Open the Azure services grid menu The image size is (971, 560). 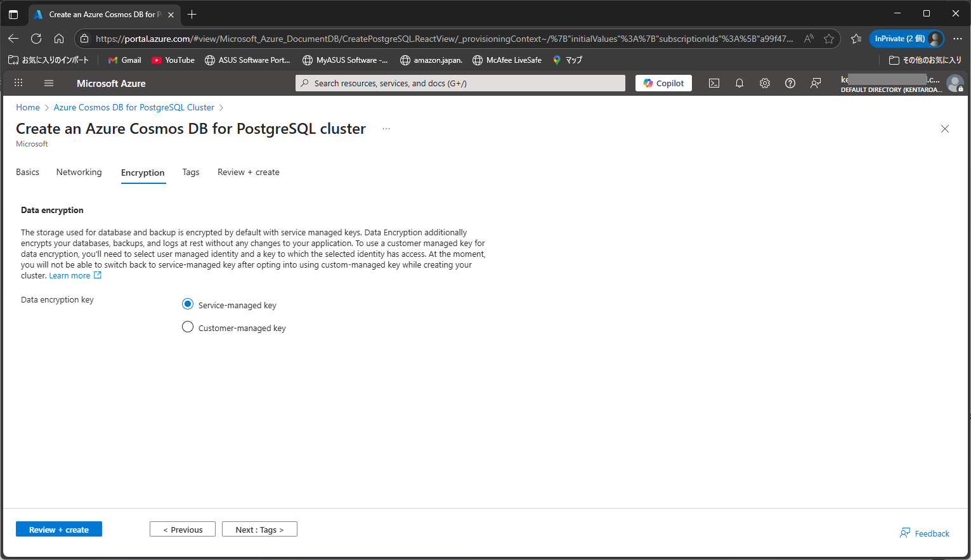tap(18, 82)
